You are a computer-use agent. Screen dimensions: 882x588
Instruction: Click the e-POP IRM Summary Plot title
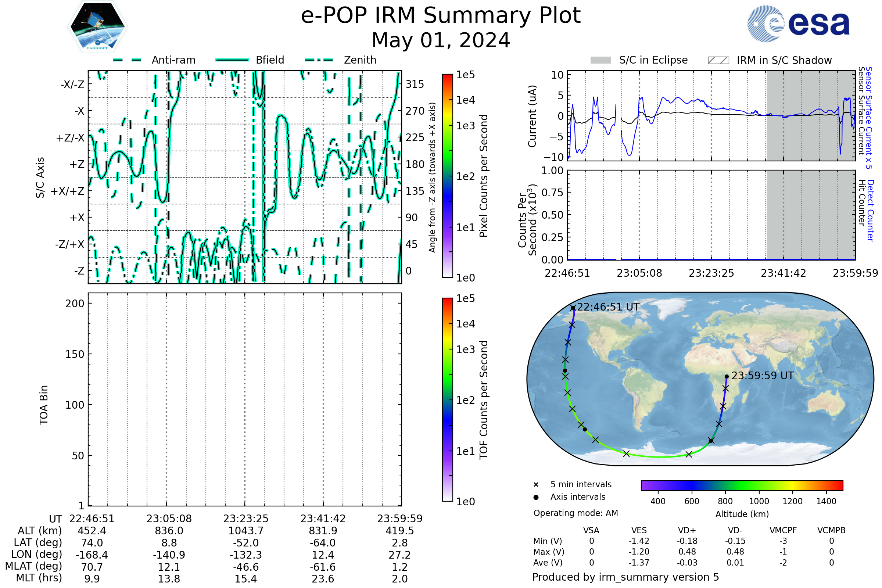pyautogui.click(x=441, y=16)
